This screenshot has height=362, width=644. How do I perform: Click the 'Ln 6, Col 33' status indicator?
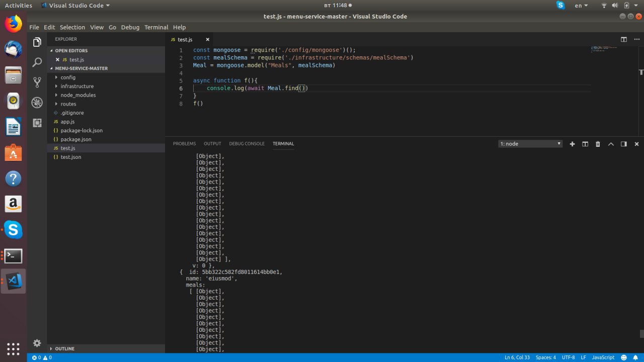(517, 357)
